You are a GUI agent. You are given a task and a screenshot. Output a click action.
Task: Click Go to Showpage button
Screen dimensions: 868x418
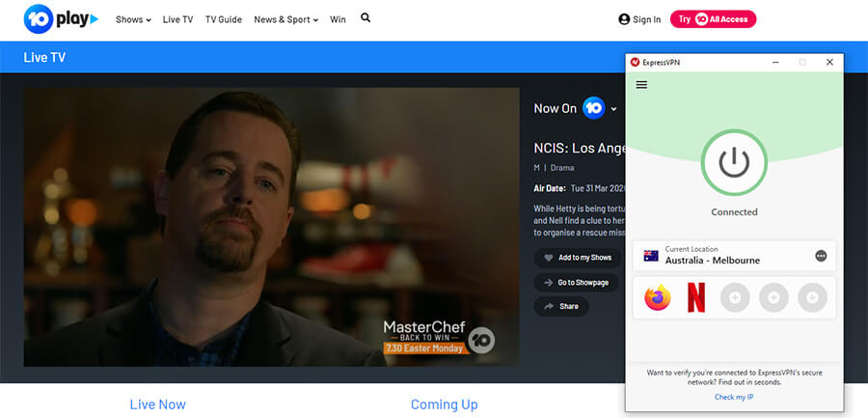(577, 283)
